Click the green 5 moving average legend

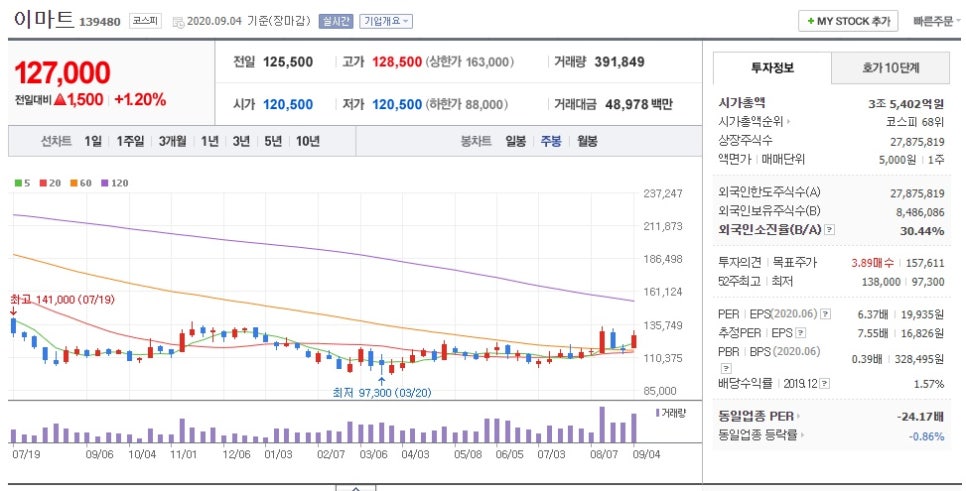[22, 183]
